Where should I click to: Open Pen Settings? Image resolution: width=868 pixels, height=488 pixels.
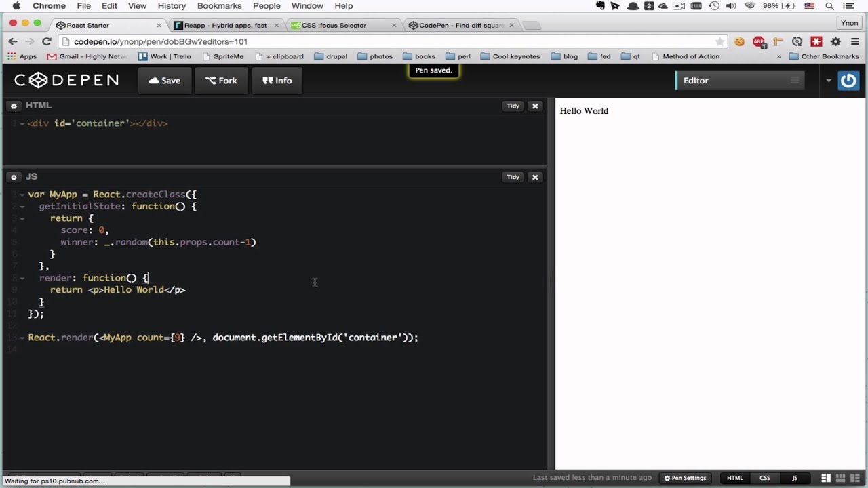coord(686,478)
